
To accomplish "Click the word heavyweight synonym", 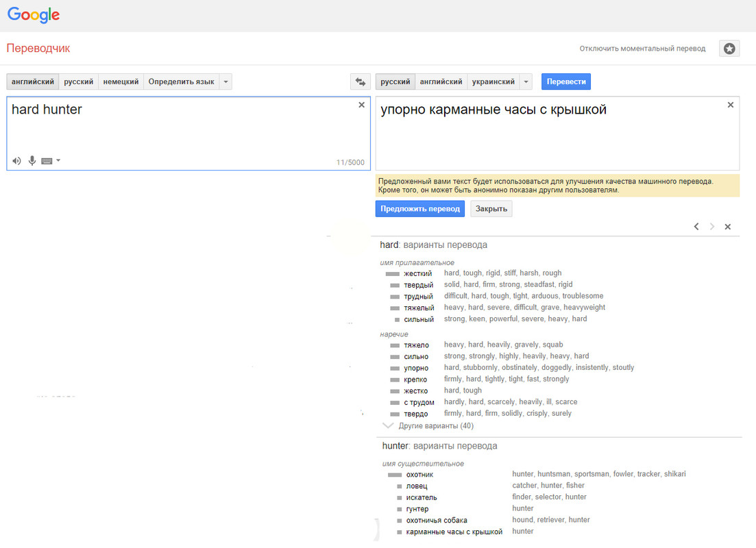I will (585, 307).
